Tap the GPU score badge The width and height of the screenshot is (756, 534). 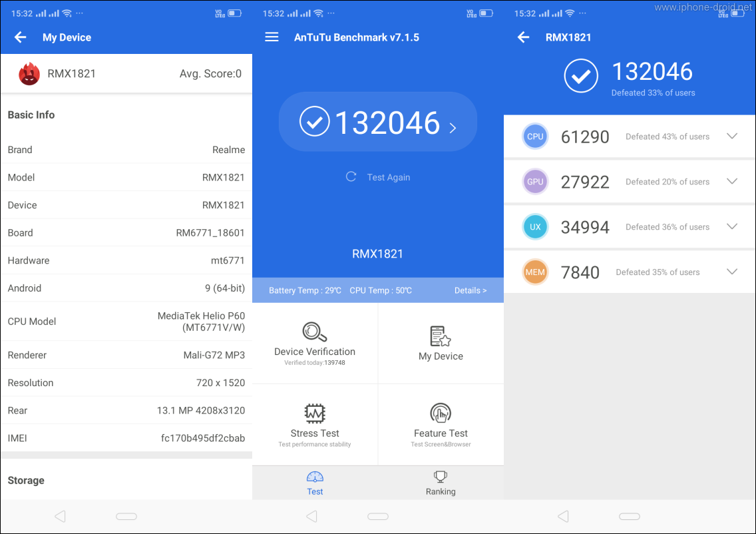click(x=535, y=182)
